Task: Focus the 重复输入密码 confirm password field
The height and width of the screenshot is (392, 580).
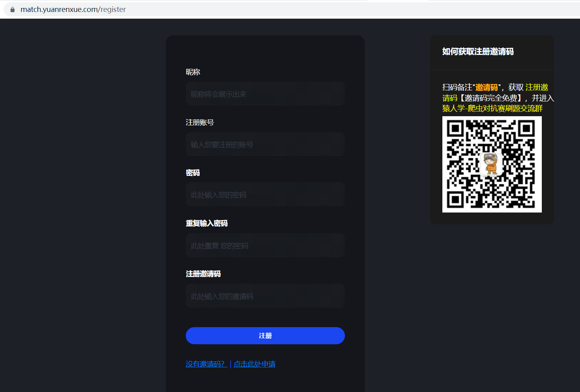Action: point(265,246)
